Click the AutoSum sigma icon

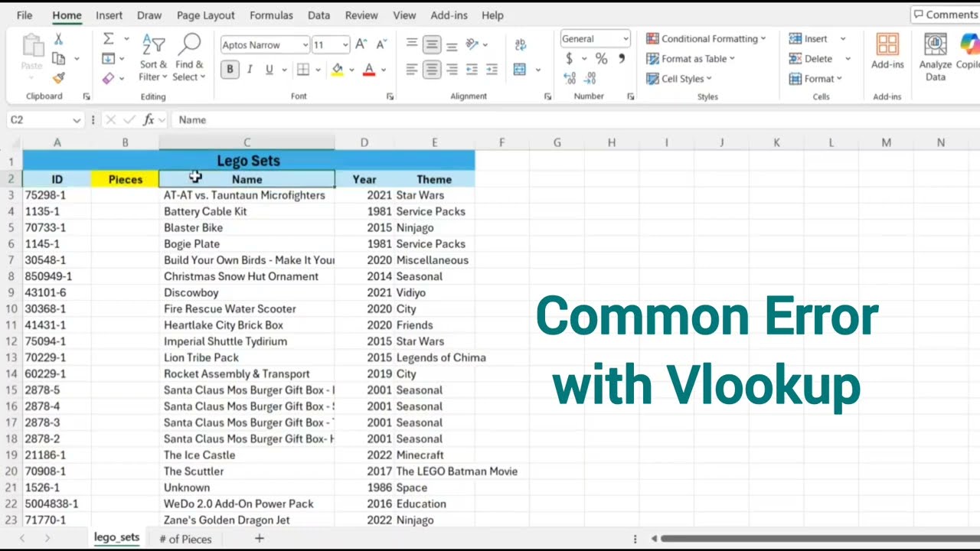coord(108,39)
